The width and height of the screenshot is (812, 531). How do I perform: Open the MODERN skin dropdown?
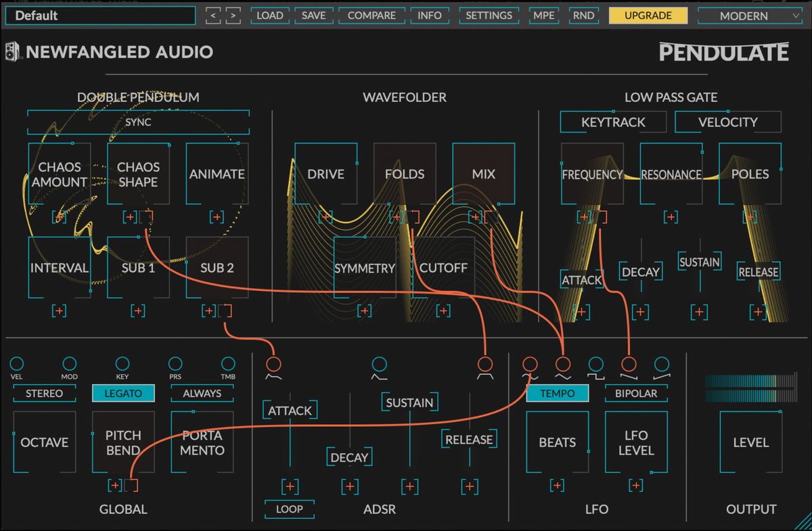click(x=748, y=16)
